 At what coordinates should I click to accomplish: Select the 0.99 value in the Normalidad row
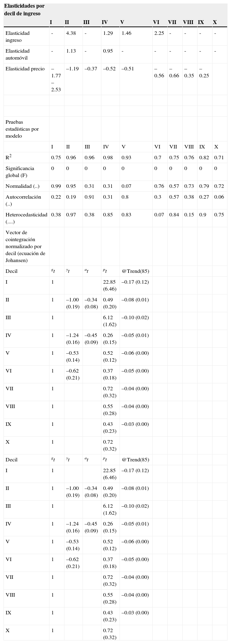(56, 186)
